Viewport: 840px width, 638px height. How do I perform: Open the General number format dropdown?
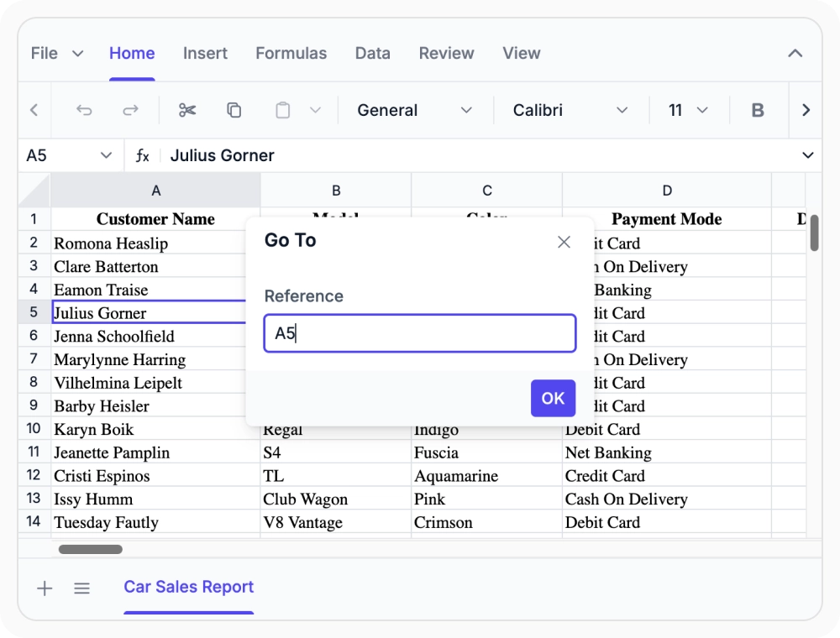click(415, 110)
